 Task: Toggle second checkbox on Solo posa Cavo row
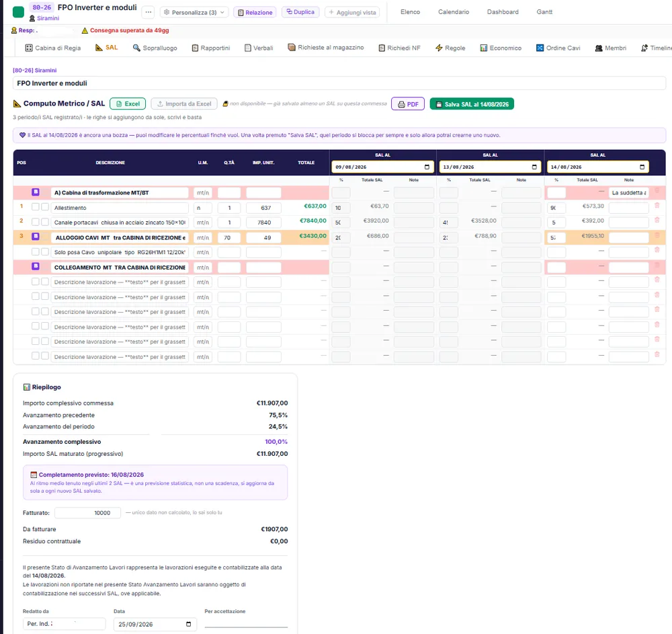[45, 251]
